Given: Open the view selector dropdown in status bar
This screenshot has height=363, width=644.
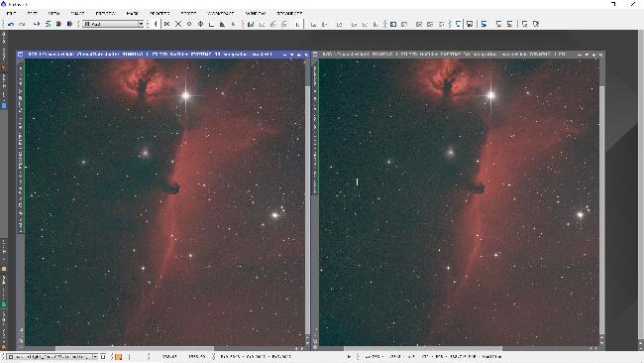Looking at the screenshot, I should 53,356.
